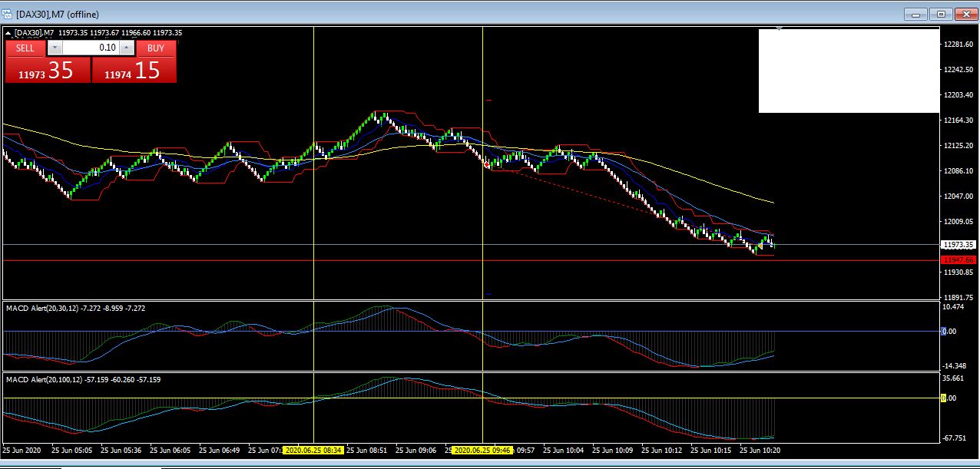Click the 25 Jun 09:06 time label
980x469 pixels.
tap(417, 450)
